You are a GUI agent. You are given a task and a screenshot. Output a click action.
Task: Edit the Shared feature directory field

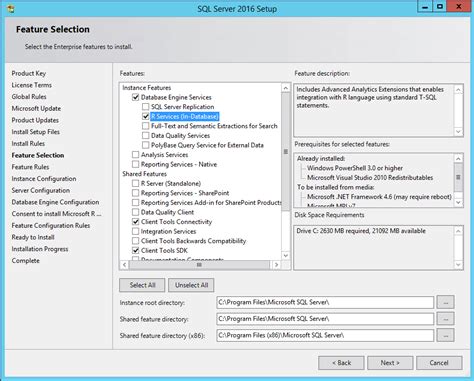pos(325,319)
